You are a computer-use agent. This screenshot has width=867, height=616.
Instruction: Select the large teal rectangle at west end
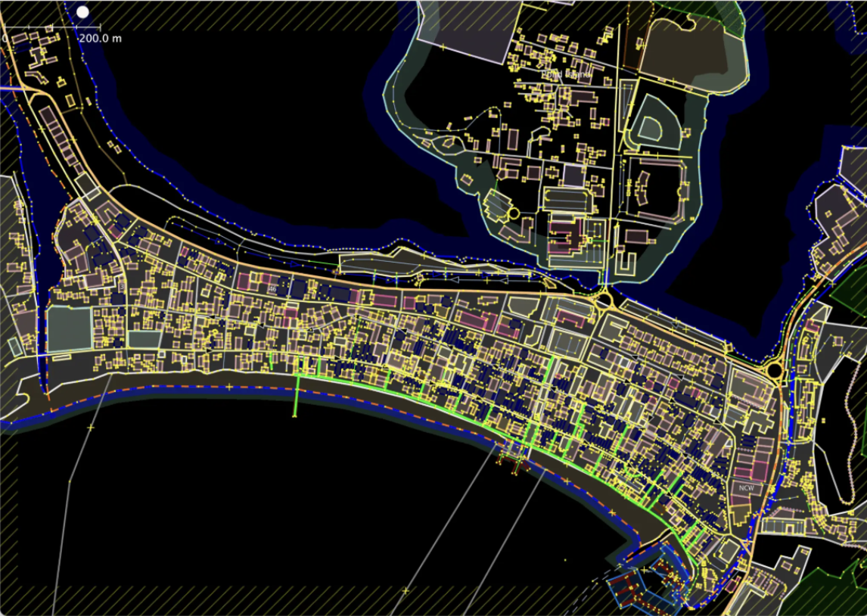(70, 328)
